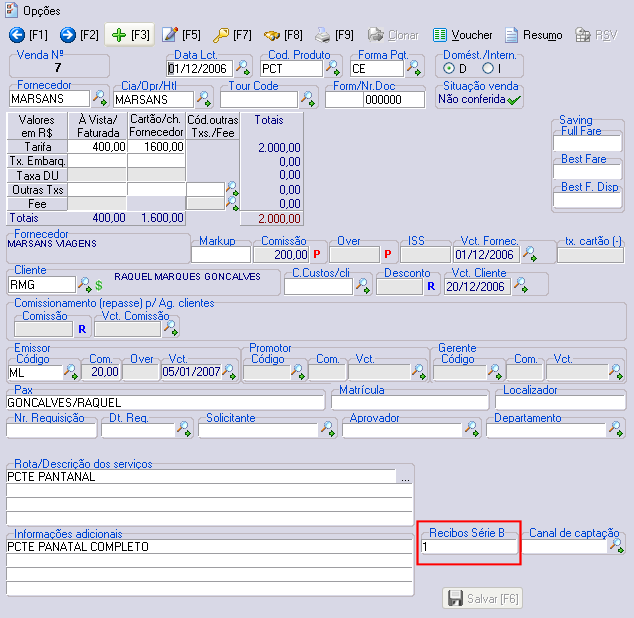Open lookup beside Cliente RMG field
This screenshot has height=618, width=634.
85,284
